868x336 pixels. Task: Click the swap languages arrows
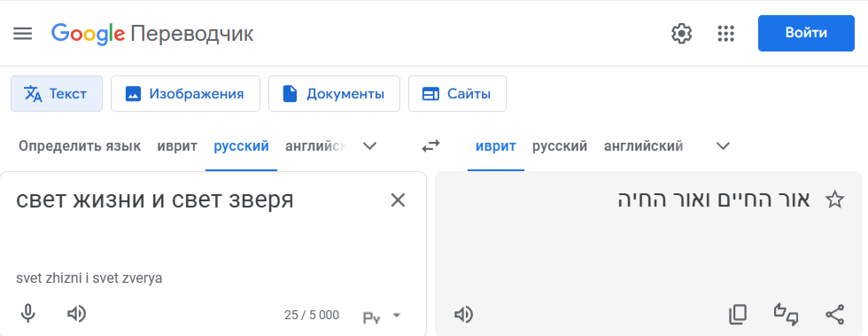point(430,146)
